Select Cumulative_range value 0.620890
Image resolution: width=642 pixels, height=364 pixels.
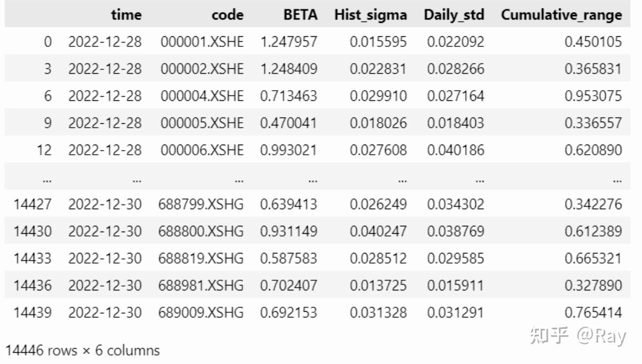pos(593,150)
